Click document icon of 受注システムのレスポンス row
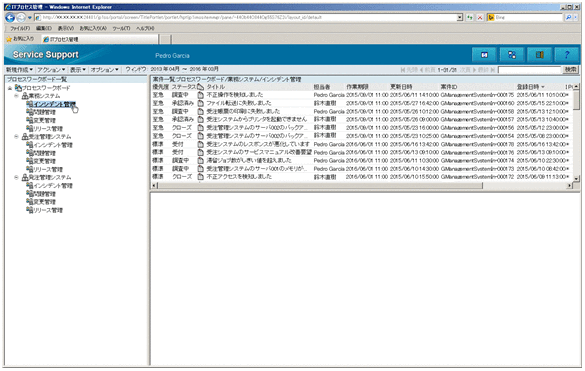This screenshot has height=371, width=585. [x=200, y=144]
